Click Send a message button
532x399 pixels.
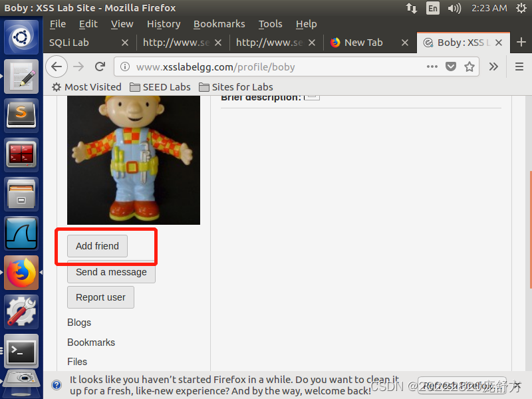[111, 272]
